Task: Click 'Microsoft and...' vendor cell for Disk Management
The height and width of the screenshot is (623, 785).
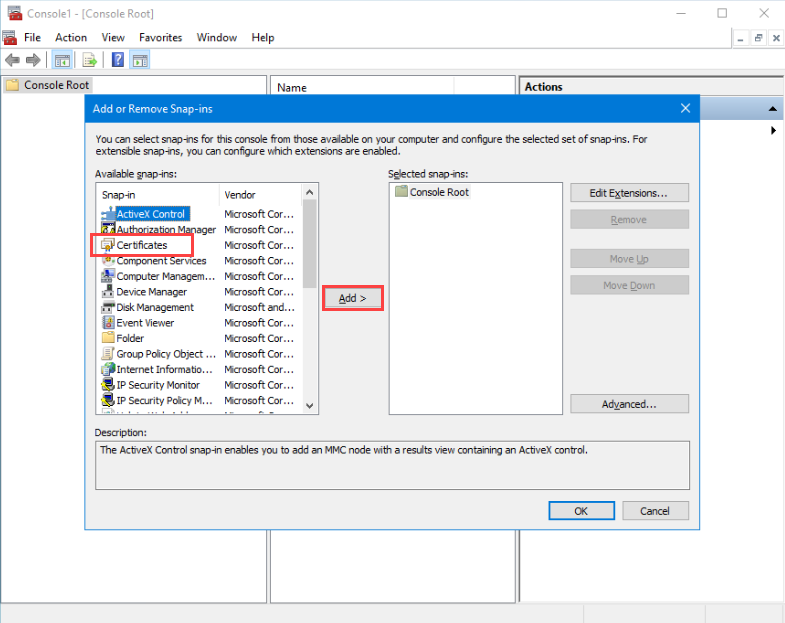Action: (x=259, y=307)
